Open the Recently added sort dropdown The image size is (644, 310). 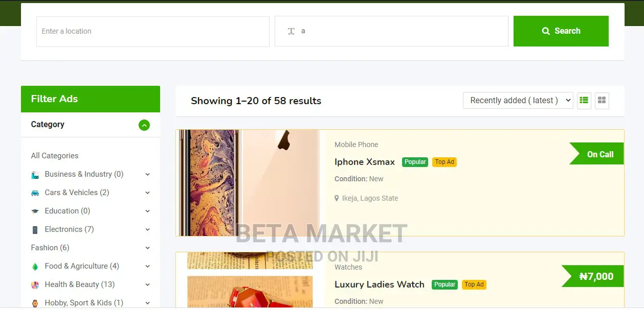click(518, 101)
